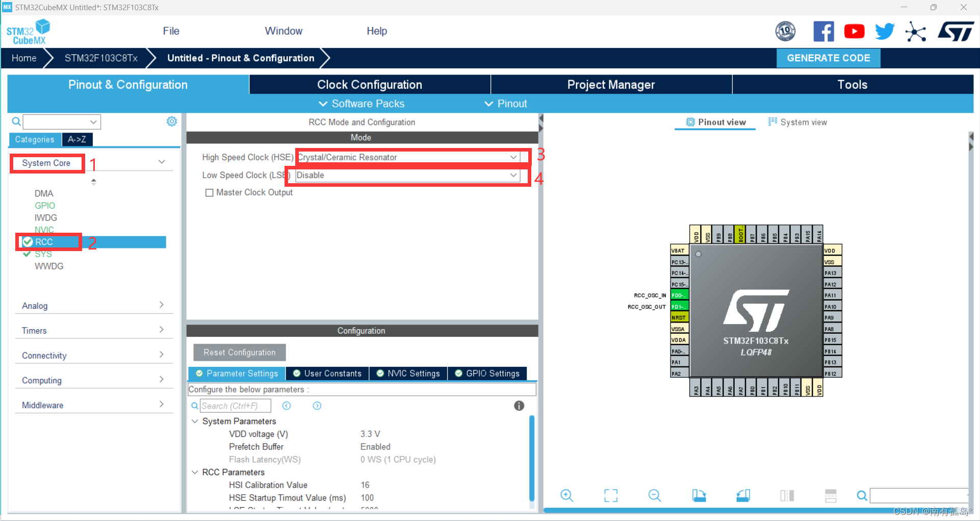Click the parameter search magnifier icon
Viewport: 980px width, 521px height.
click(x=195, y=406)
